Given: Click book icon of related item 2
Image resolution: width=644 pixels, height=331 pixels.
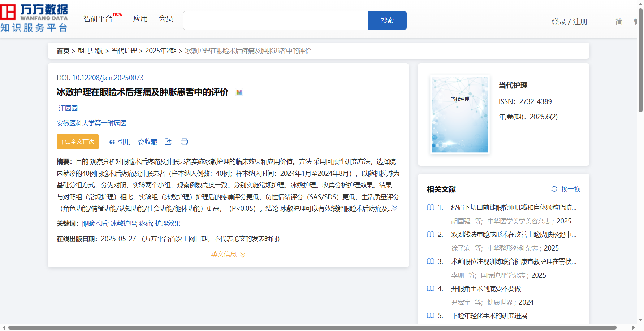Looking at the screenshot, I should click(x=431, y=234).
